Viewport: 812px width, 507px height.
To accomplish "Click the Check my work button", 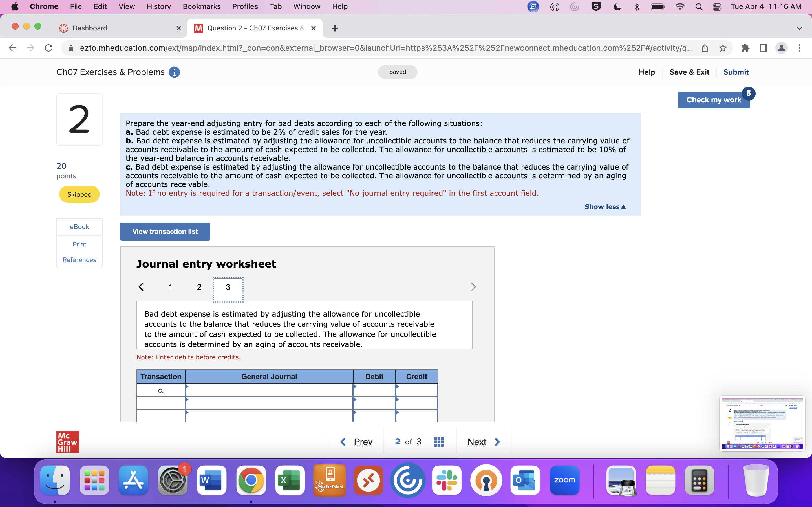I will 713,100.
